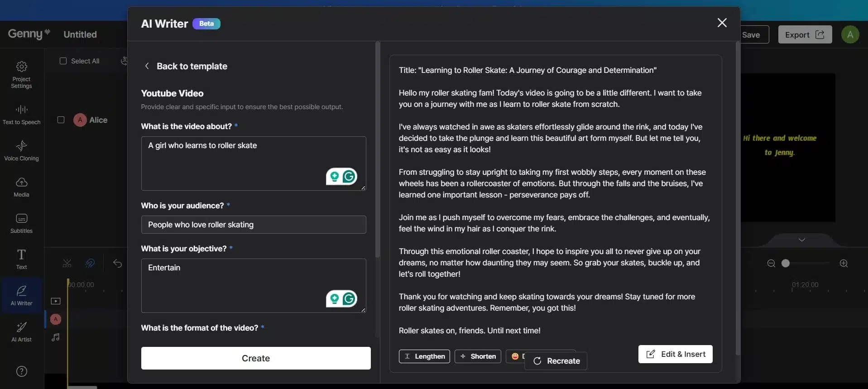Open Project Settings in the sidebar

coord(21,75)
